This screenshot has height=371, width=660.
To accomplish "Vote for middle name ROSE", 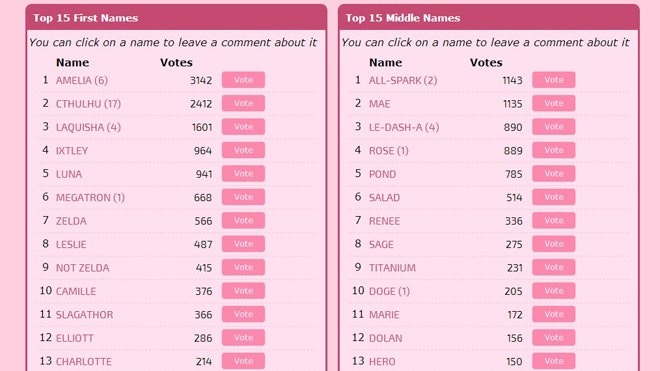I will tap(554, 150).
